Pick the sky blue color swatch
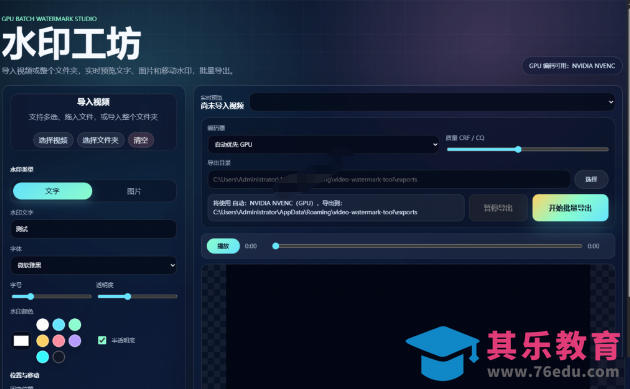The image size is (630, 389). [x=59, y=324]
